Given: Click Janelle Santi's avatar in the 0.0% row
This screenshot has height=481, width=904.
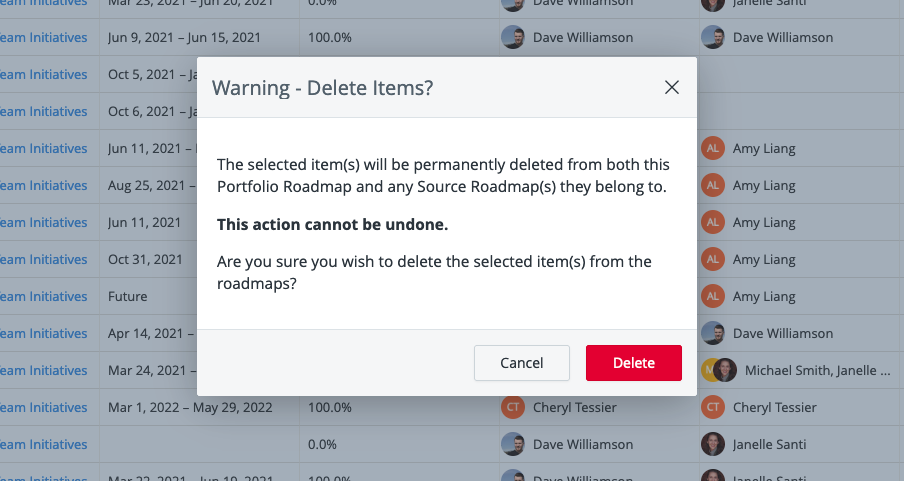Looking at the screenshot, I should 713,444.
